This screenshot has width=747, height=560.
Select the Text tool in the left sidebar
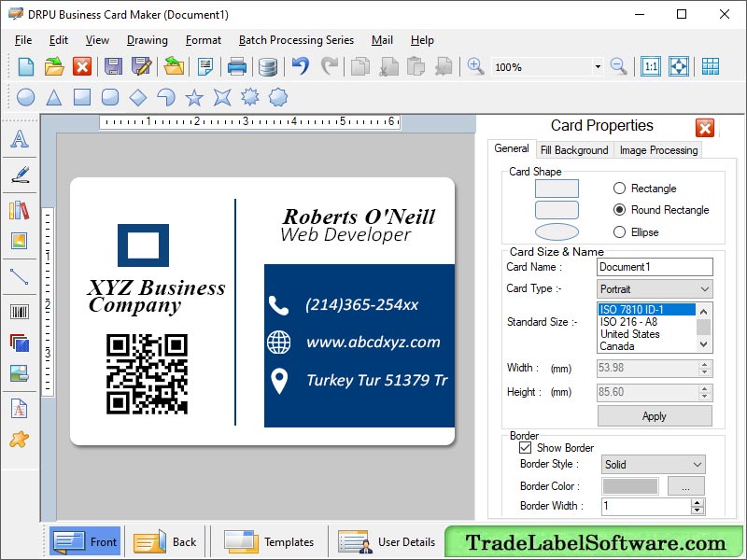coord(21,140)
